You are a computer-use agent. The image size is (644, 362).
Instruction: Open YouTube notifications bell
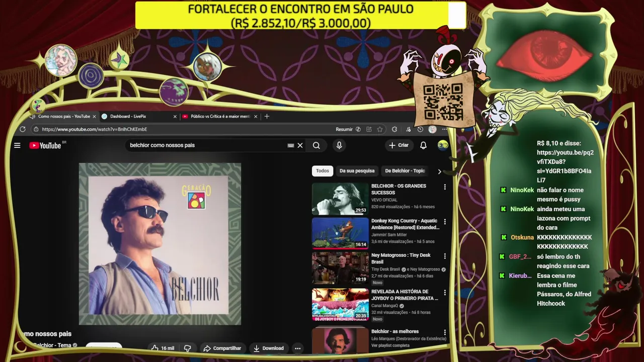pos(423,145)
